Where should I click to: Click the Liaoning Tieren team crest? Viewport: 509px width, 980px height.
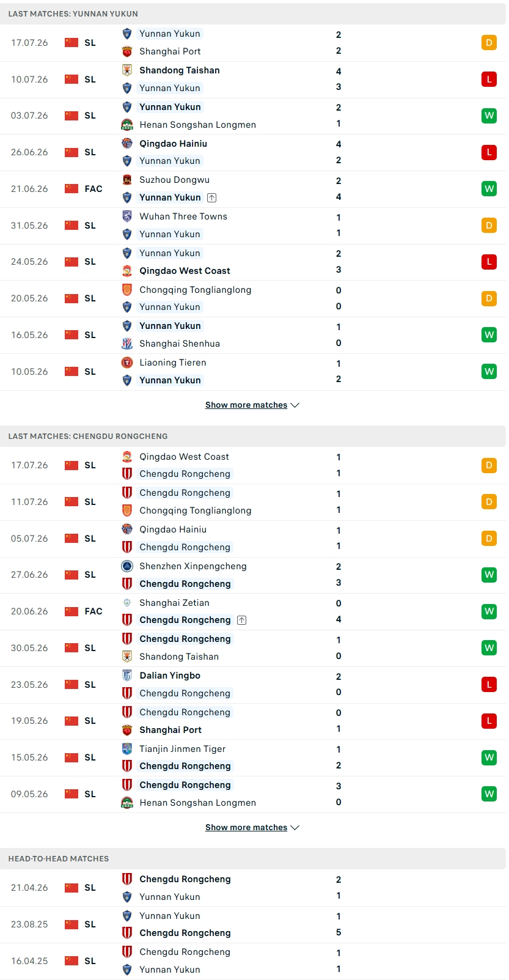127,363
